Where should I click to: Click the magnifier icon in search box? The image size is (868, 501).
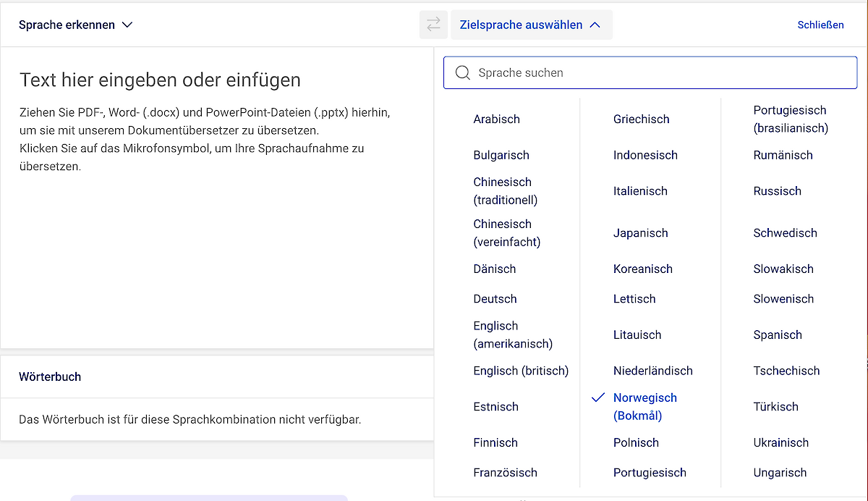[x=462, y=72]
